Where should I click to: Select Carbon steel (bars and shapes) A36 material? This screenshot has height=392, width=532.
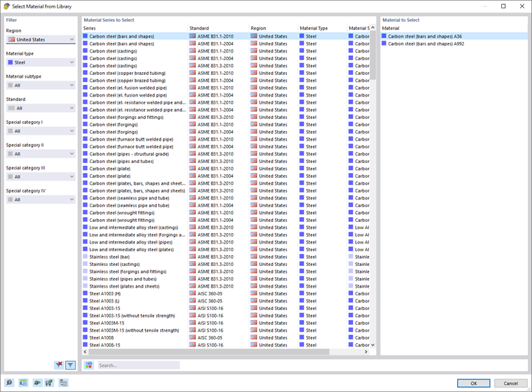(454, 36)
